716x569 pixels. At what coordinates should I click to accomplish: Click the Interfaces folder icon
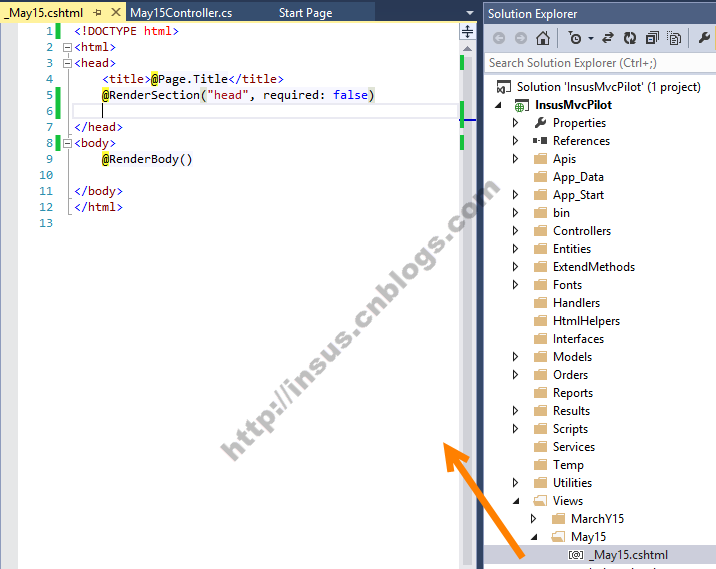(x=540, y=339)
